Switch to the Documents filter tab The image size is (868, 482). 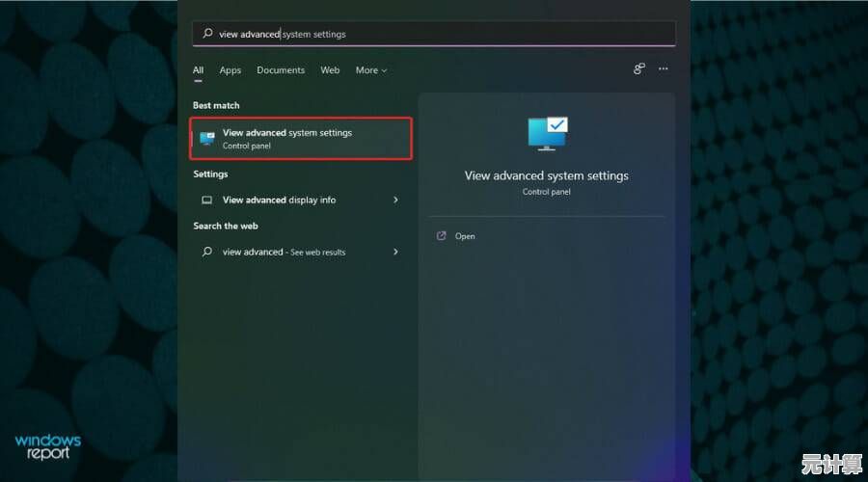[x=281, y=70]
